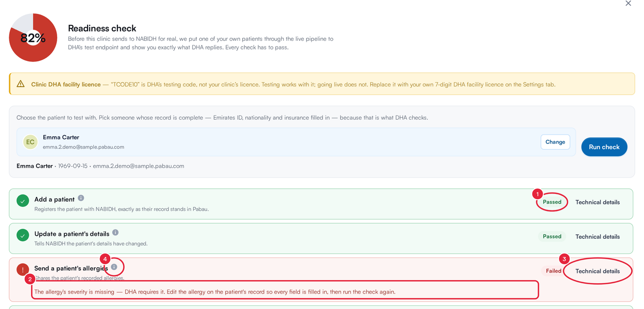Click the 82% readiness progress donut
This screenshot has width=644, height=309.
(33, 38)
